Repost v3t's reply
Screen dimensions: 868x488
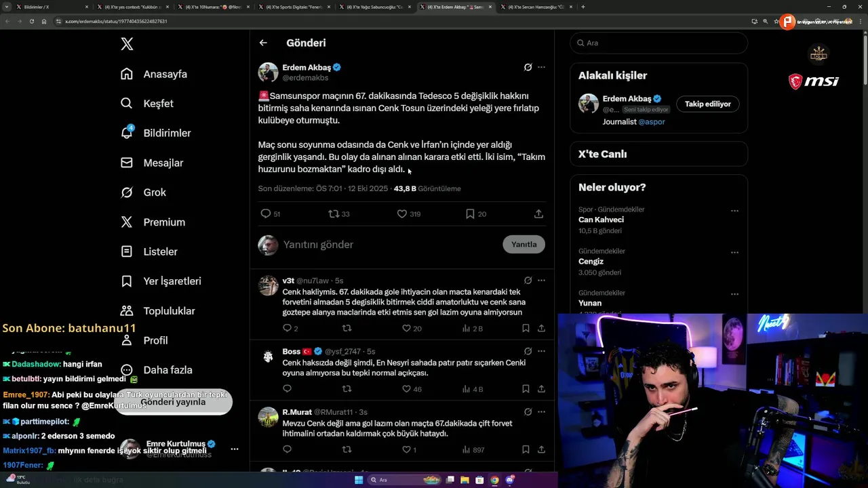click(x=347, y=328)
